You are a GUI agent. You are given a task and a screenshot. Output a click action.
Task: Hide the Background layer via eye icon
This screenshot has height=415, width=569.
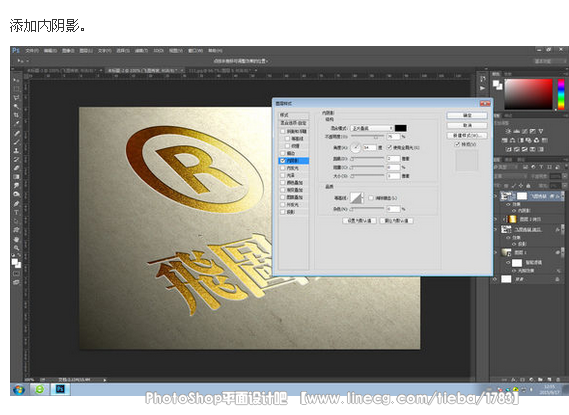pos(496,279)
